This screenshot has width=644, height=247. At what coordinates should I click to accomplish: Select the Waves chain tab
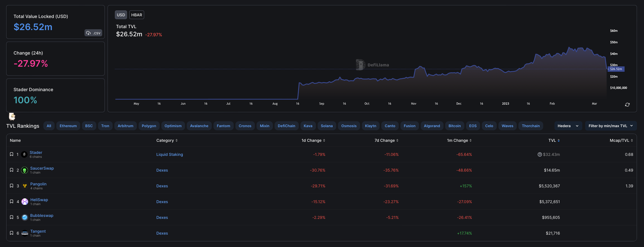point(507,126)
